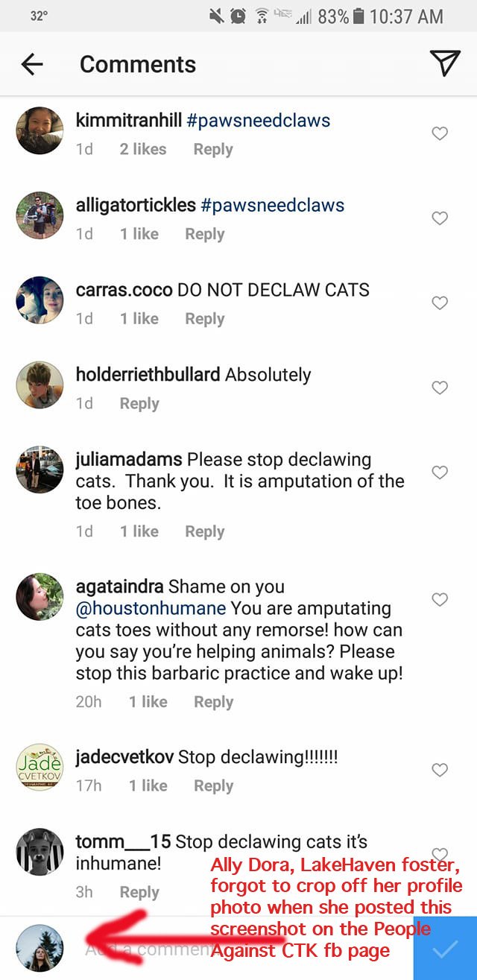Open the #pawsneedclaws hashtag in kimmitranhill's comment
This screenshot has height=980, width=477.
pyautogui.click(x=259, y=121)
